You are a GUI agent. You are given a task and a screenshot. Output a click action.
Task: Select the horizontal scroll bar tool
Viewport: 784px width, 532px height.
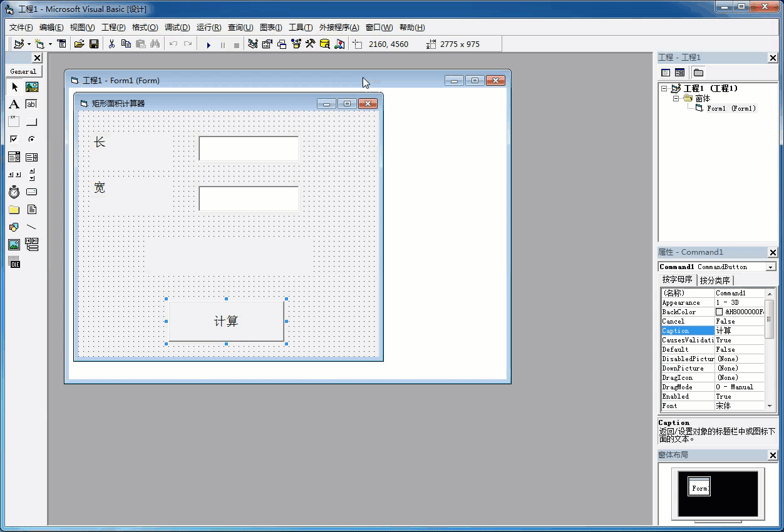[14, 175]
